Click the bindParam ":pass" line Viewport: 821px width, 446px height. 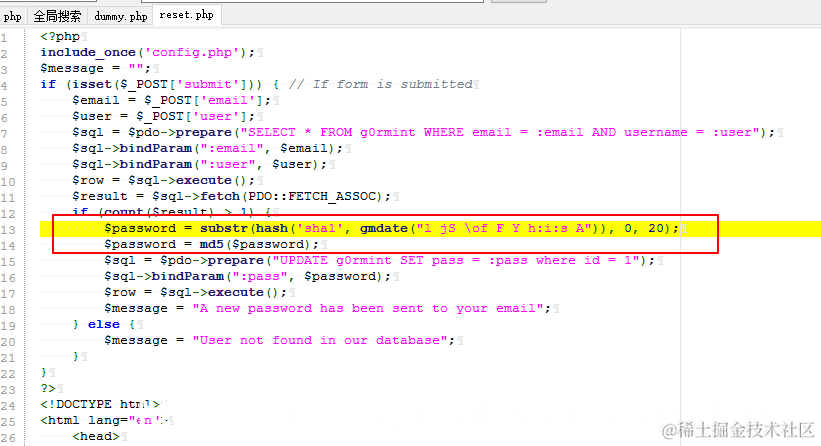[x=248, y=276]
